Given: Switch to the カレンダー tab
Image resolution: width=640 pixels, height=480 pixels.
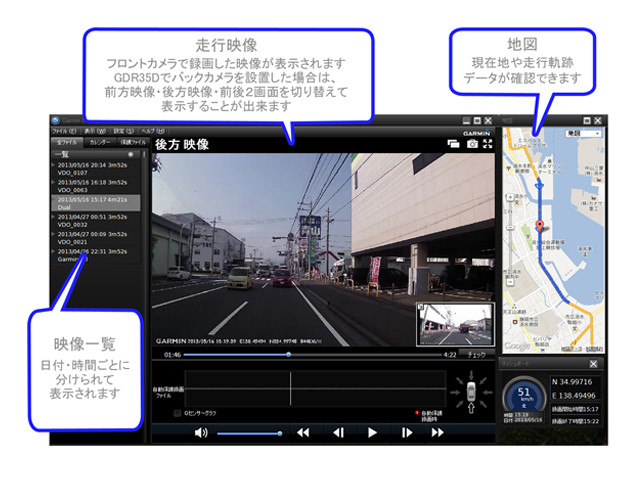Looking at the screenshot, I should pos(100,142).
